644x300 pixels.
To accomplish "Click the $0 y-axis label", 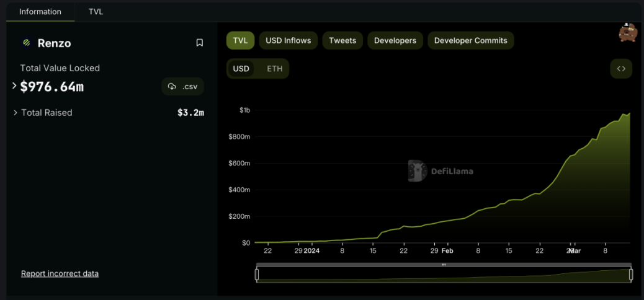I will tap(246, 243).
